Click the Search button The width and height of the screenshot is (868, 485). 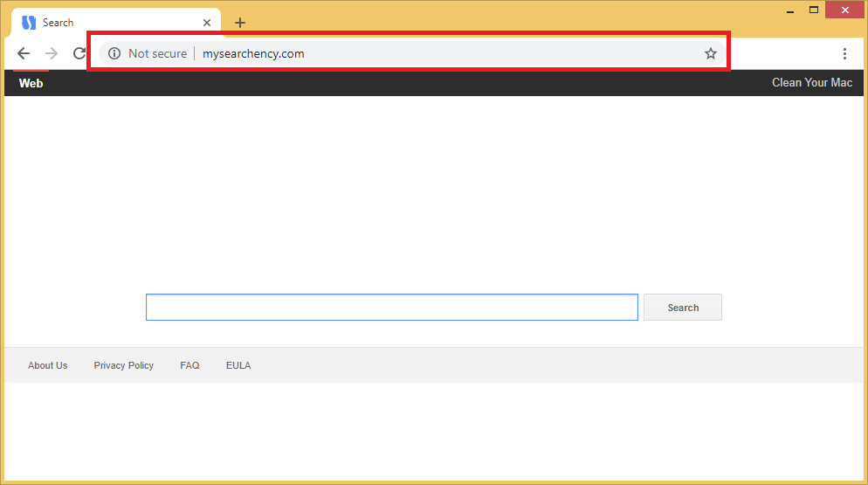[683, 307]
